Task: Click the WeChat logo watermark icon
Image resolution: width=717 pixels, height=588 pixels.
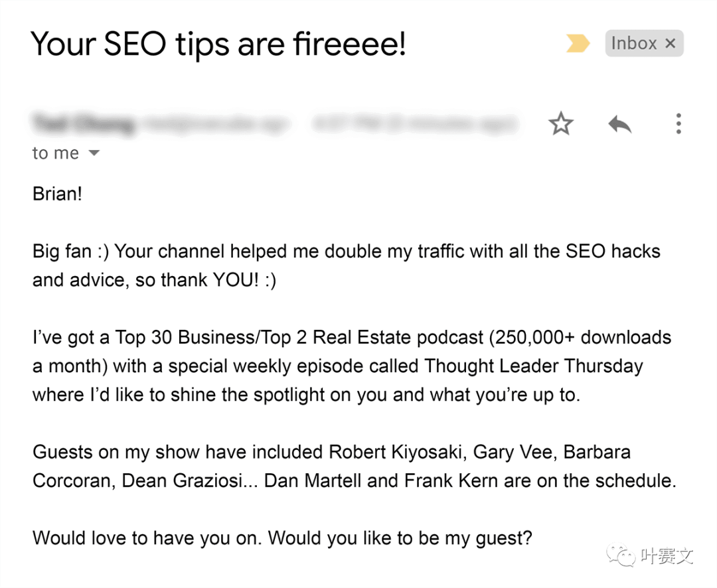Action: pos(620,555)
